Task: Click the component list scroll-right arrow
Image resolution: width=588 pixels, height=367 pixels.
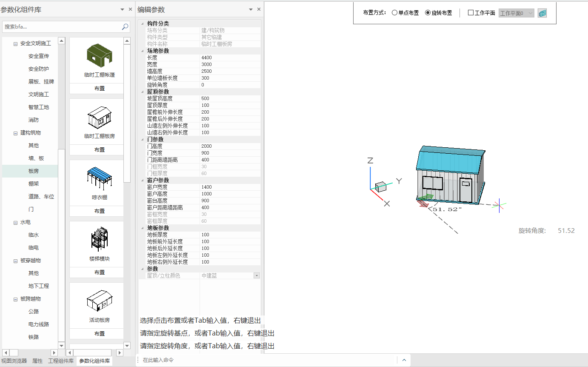Action: (120, 353)
